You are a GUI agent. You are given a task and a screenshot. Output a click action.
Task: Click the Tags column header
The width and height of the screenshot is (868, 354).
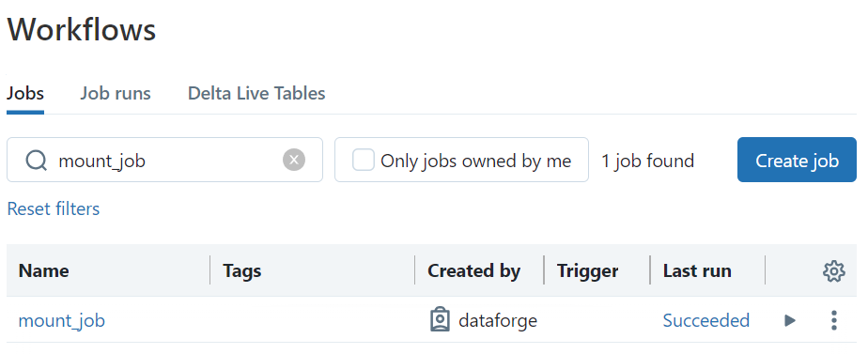tap(242, 271)
